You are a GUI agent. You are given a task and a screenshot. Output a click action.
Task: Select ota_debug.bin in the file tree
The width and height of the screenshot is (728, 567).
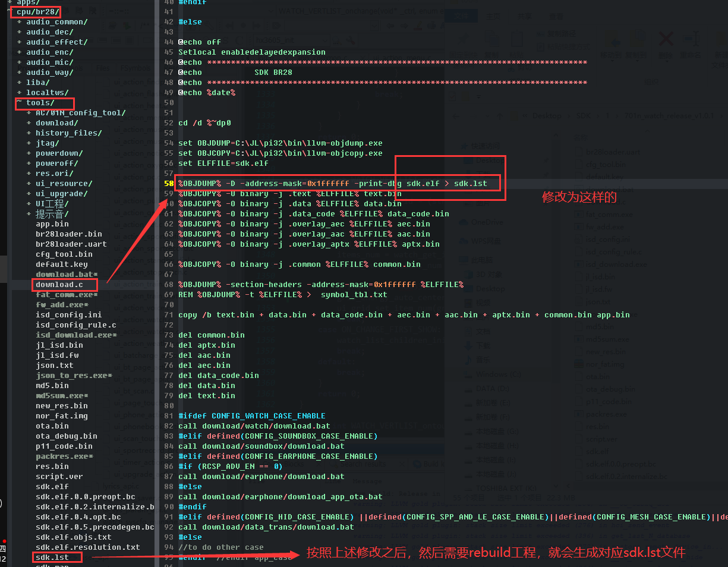[67, 436]
